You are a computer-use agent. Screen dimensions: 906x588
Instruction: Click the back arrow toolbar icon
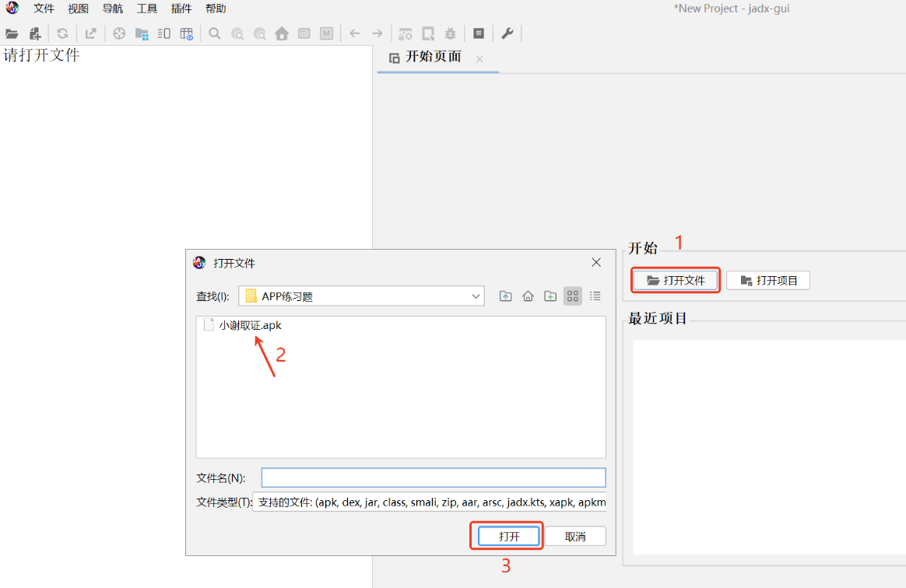(355, 33)
